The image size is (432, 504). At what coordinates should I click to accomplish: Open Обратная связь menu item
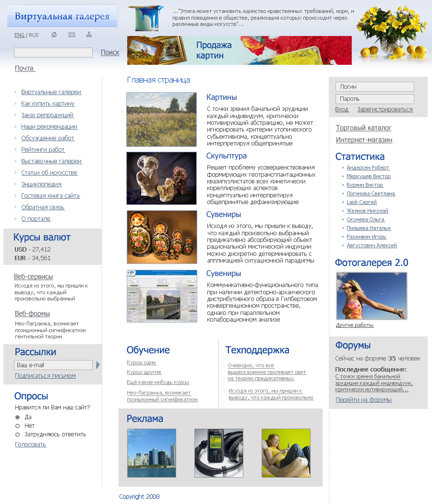click(43, 207)
